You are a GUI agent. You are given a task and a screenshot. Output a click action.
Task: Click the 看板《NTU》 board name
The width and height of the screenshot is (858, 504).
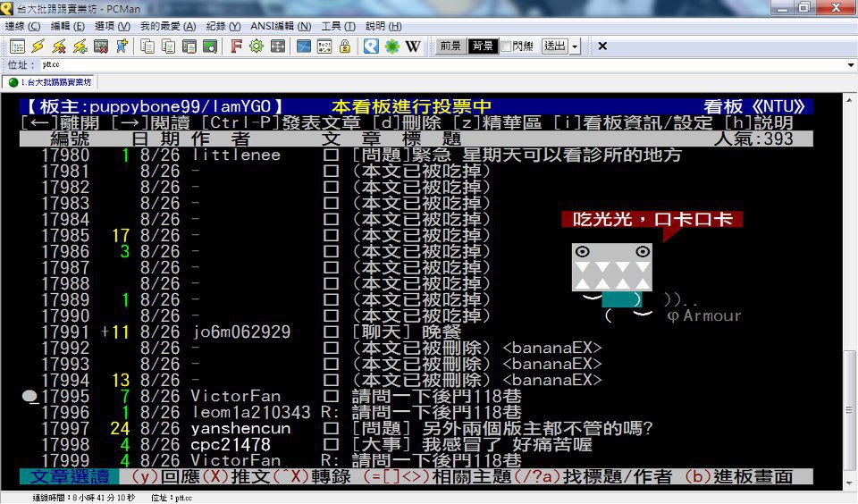[754, 106]
